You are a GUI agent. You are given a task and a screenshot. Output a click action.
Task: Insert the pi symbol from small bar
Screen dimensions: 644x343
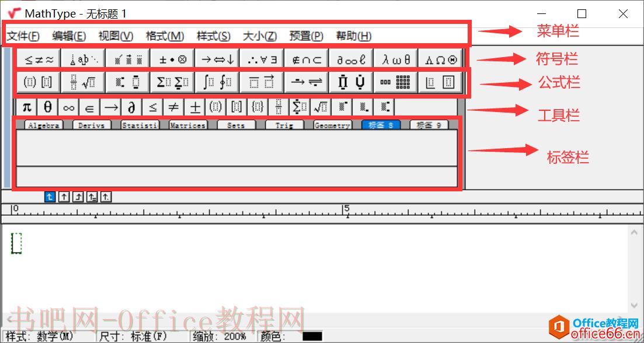[27, 107]
